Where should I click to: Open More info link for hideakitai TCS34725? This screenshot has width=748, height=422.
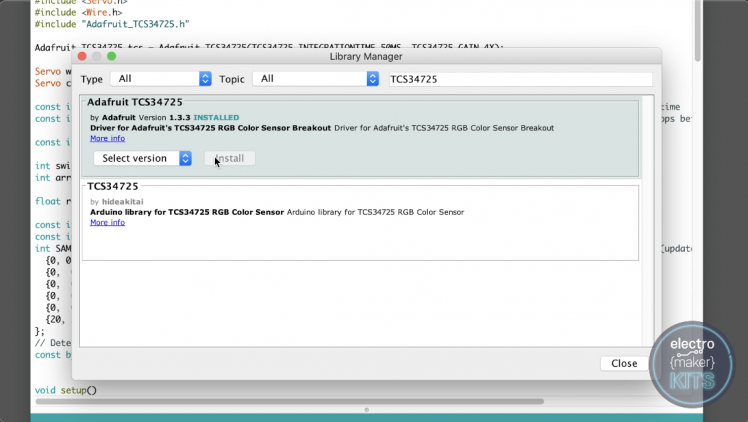coord(107,222)
